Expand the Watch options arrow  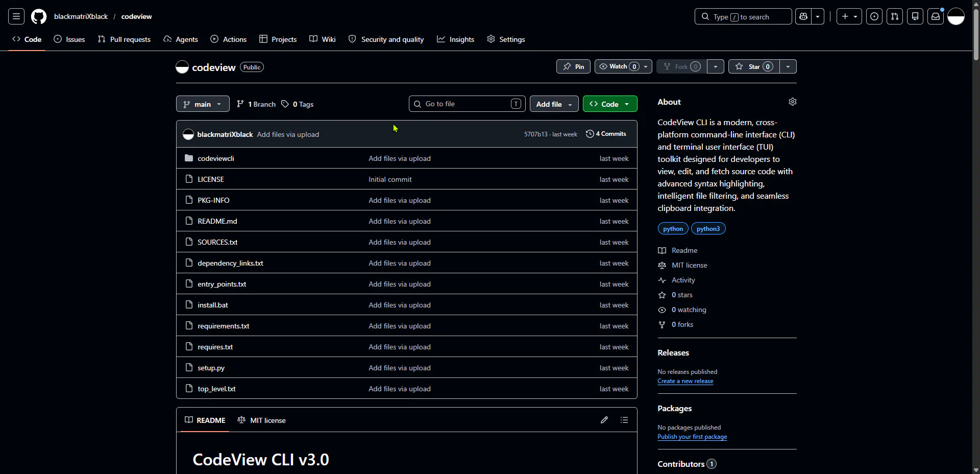click(646, 66)
